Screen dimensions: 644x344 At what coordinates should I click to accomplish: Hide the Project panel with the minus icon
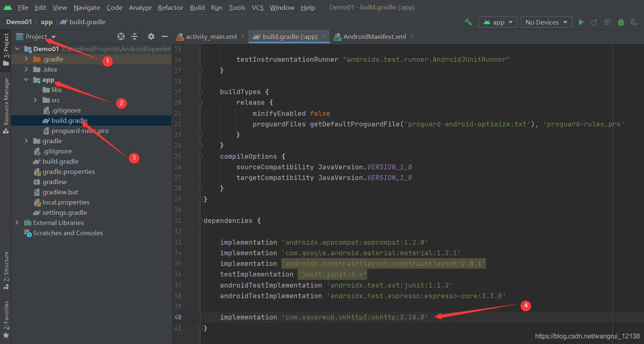tap(165, 36)
